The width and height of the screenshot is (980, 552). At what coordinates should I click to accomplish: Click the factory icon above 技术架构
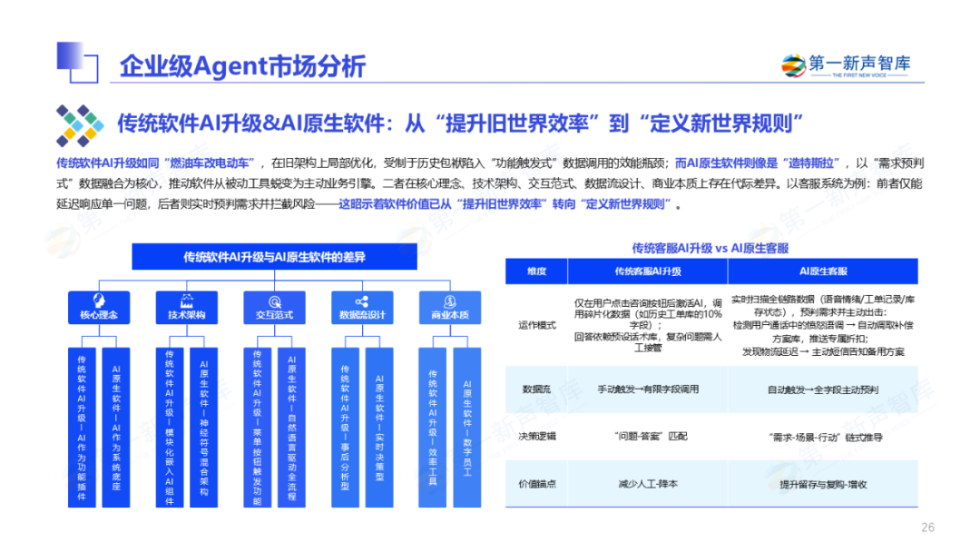(x=187, y=301)
